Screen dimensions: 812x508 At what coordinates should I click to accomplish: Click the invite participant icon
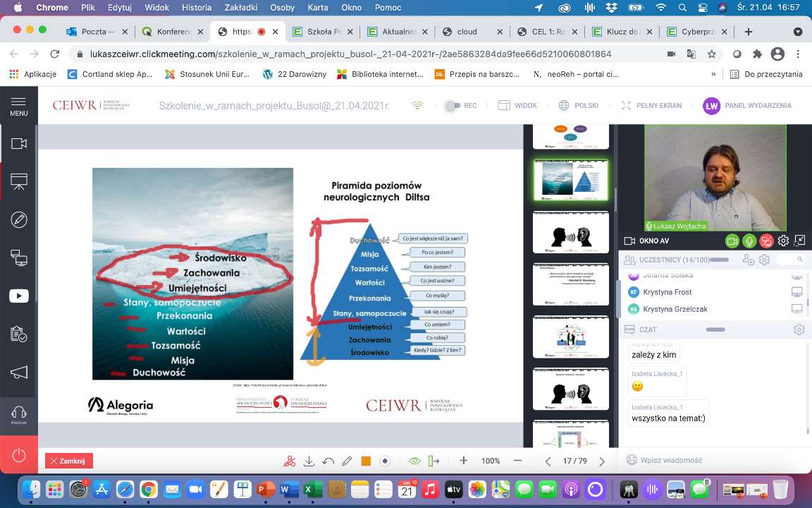pos(749,260)
